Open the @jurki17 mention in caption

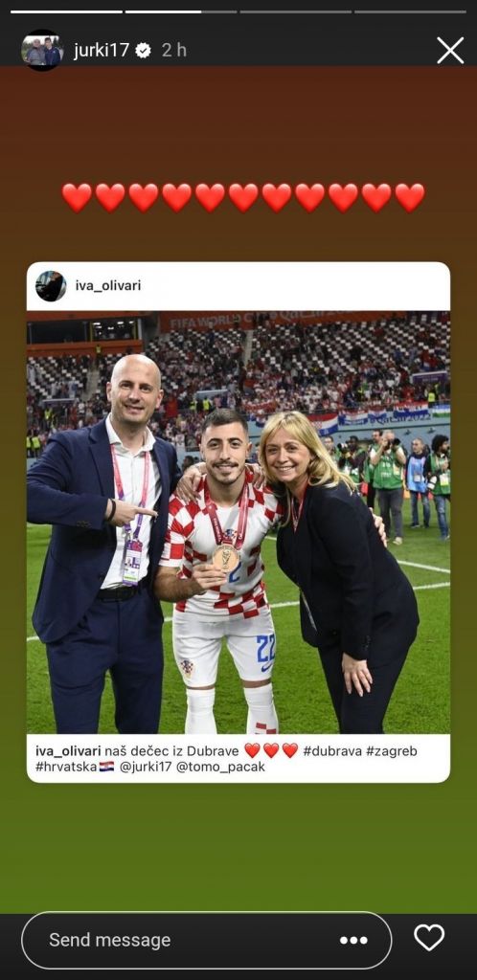click(x=146, y=768)
